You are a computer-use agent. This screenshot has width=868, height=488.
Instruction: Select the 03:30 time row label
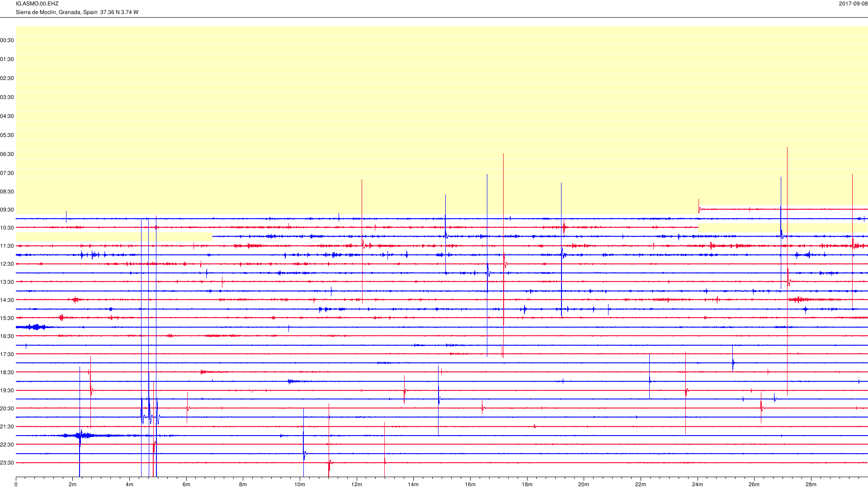[7, 97]
